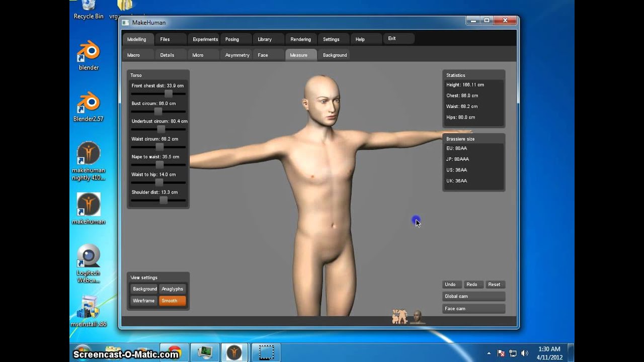Click the EU: 80AA brassiere size

tap(456, 148)
